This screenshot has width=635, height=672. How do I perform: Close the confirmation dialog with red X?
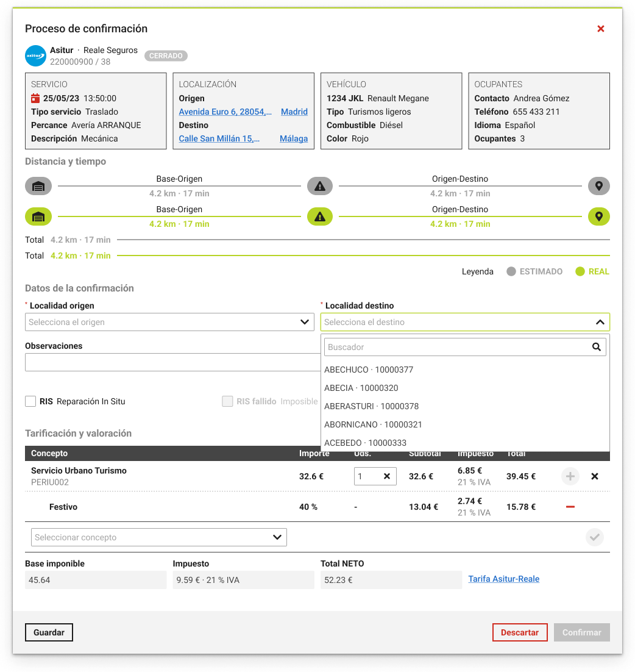600,29
